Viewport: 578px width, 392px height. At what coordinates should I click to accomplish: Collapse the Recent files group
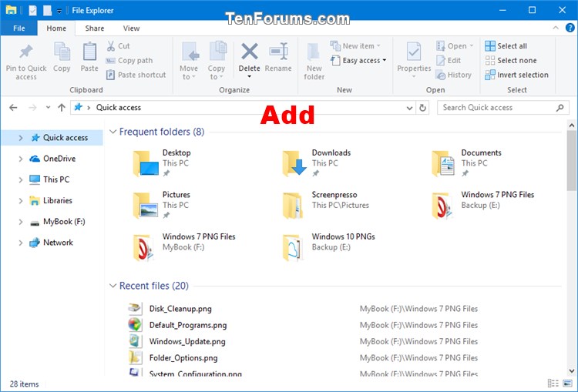tap(113, 286)
